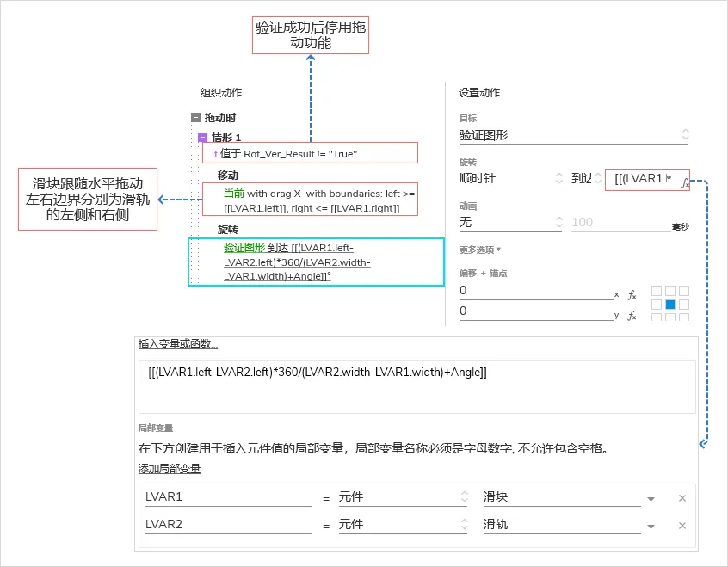This screenshot has height=567, width=728.
Task: Open fx editor for y offset
Action: coord(632,316)
